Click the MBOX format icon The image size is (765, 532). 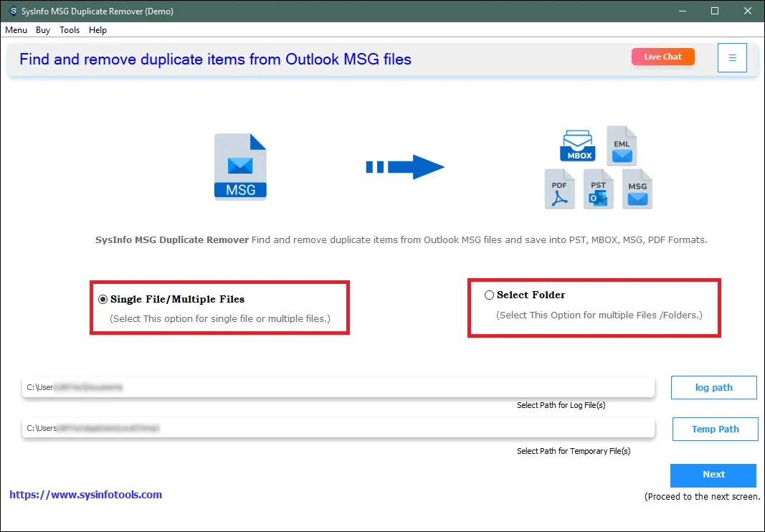[578, 145]
